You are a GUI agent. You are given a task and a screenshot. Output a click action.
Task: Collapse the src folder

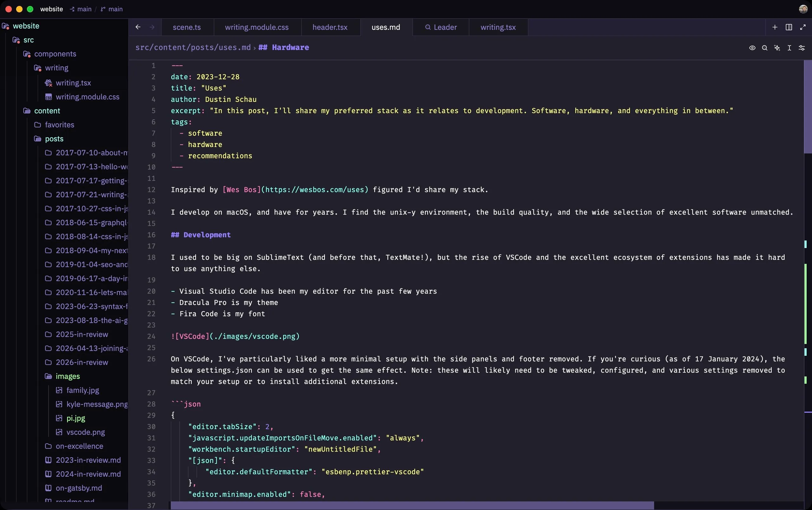(23, 40)
